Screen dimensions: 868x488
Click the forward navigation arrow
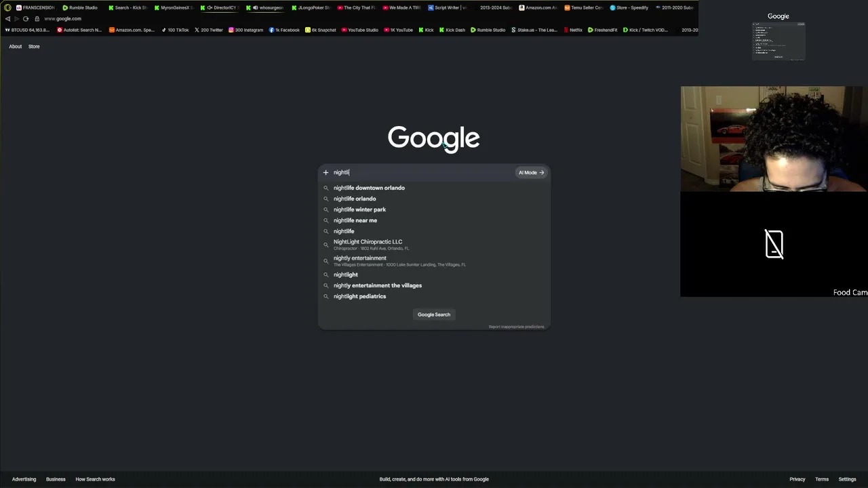(x=16, y=19)
